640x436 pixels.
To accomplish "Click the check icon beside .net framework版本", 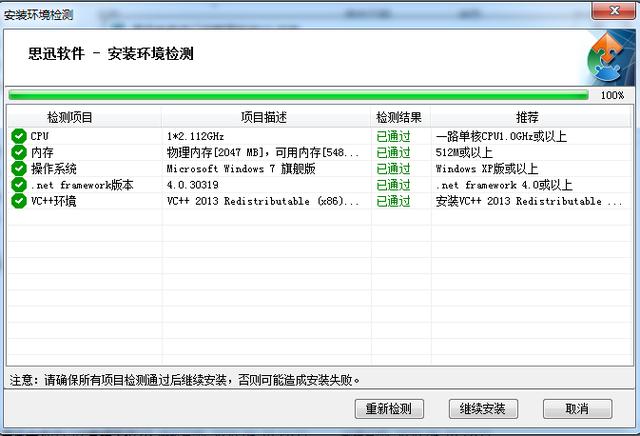I will click(x=19, y=185).
